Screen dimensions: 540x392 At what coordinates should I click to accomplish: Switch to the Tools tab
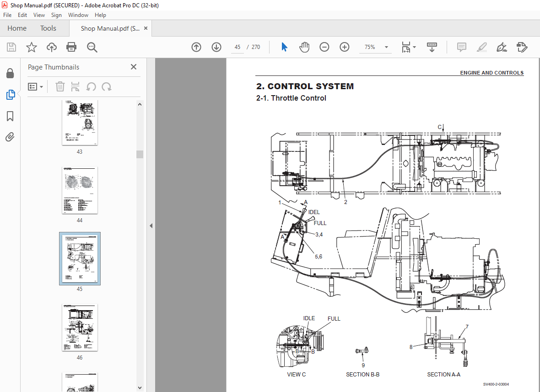point(48,28)
